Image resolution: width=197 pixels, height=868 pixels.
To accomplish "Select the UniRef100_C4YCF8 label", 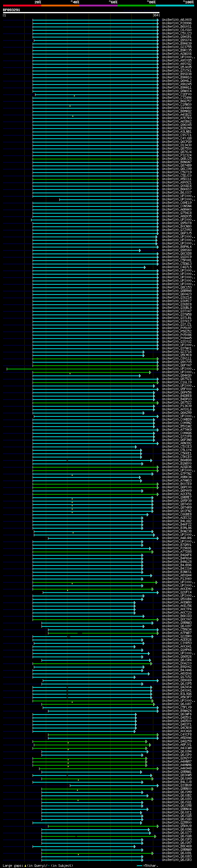I will 177,735.
